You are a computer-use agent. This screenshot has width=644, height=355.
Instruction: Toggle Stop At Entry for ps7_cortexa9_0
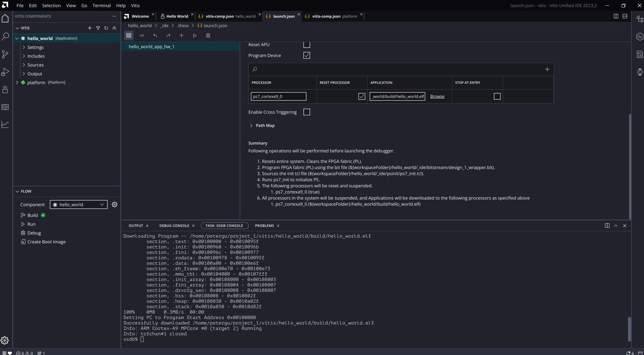tap(497, 96)
